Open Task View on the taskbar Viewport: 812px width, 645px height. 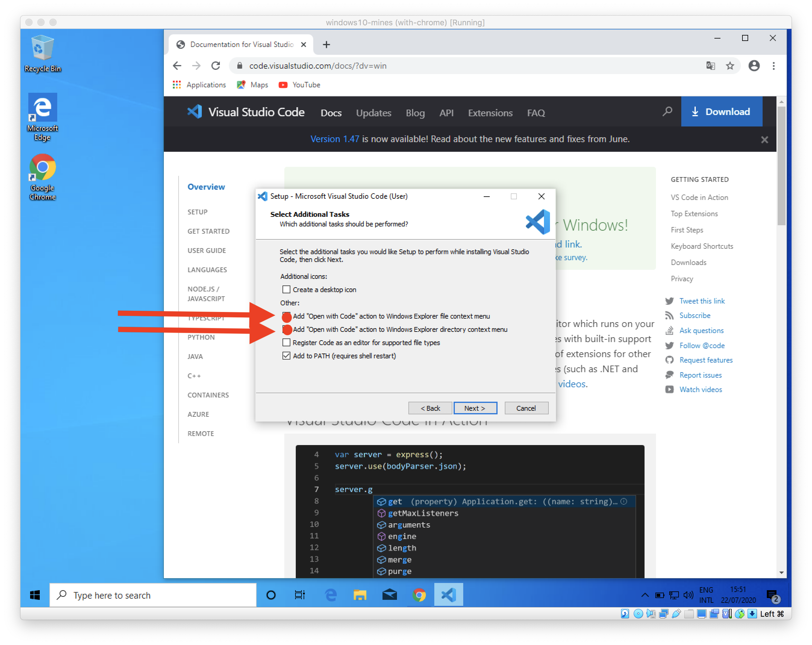point(300,595)
